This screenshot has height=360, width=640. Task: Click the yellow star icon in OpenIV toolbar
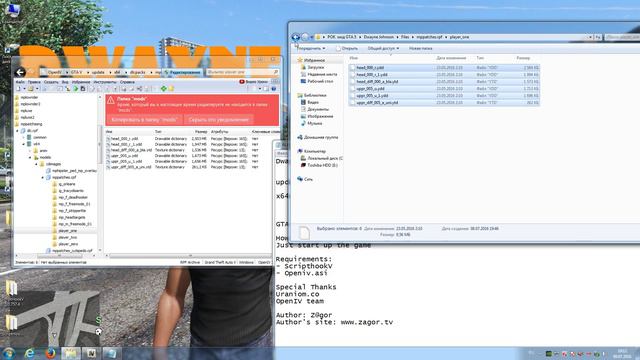click(171, 89)
